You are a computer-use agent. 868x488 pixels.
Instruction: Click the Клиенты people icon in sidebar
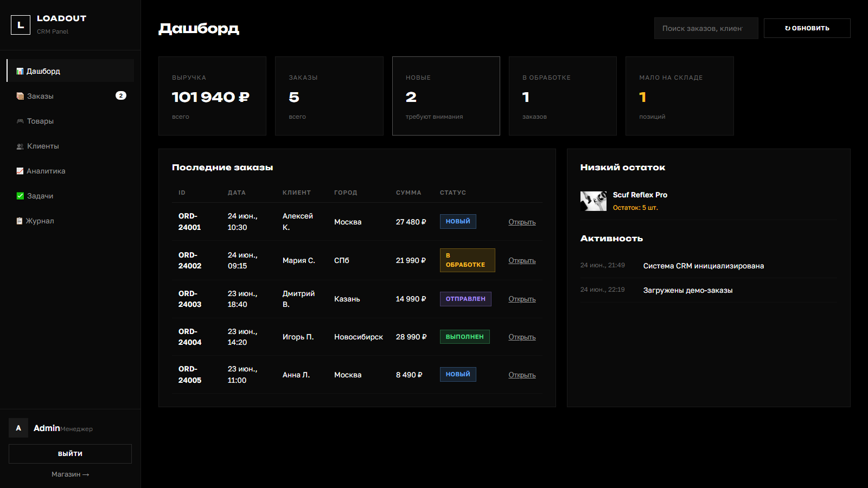(x=20, y=146)
